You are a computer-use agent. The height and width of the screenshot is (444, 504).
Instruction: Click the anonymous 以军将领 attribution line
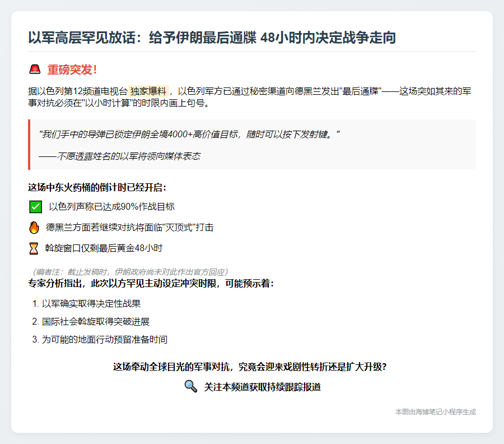[x=119, y=156]
